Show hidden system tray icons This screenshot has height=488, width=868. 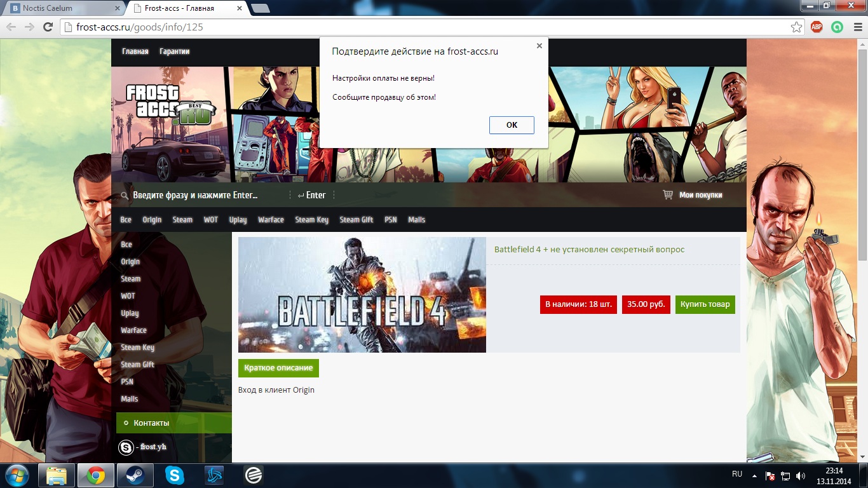pyautogui.click(x=755, y=475)
